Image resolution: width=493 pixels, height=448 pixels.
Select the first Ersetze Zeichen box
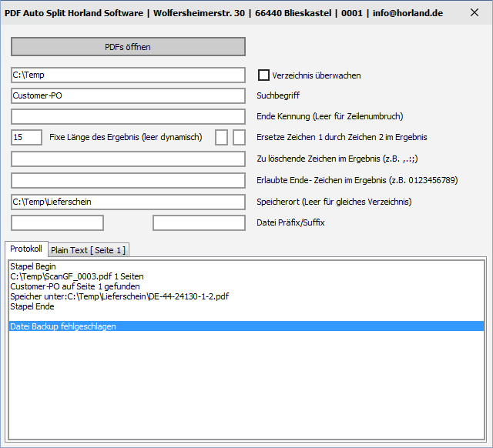coord(221,137)
